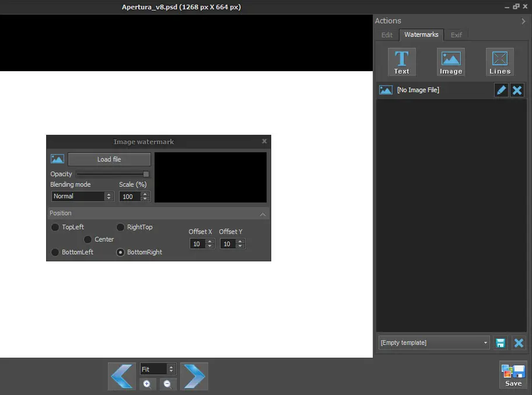Click in the Offset Y value field
Image resolution: width=532 pixels, height=395 pixels.
click(x=228, y=244)
